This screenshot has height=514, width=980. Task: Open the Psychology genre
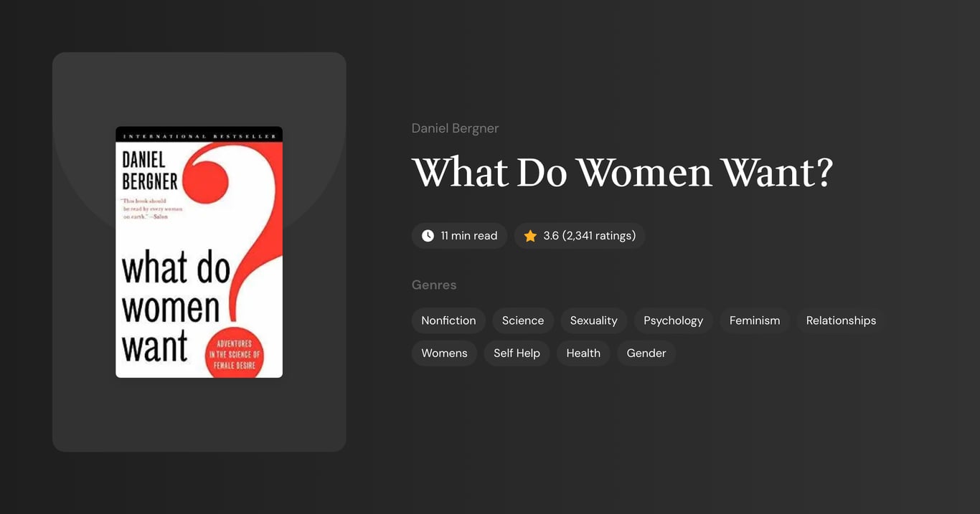point(673,320)
